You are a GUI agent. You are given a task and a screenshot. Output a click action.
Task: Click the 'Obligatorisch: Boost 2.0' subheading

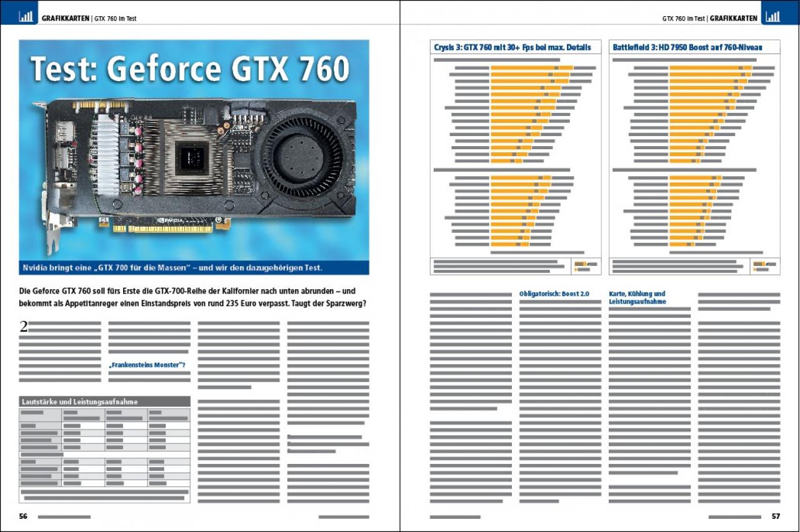[x=554, y=293]
